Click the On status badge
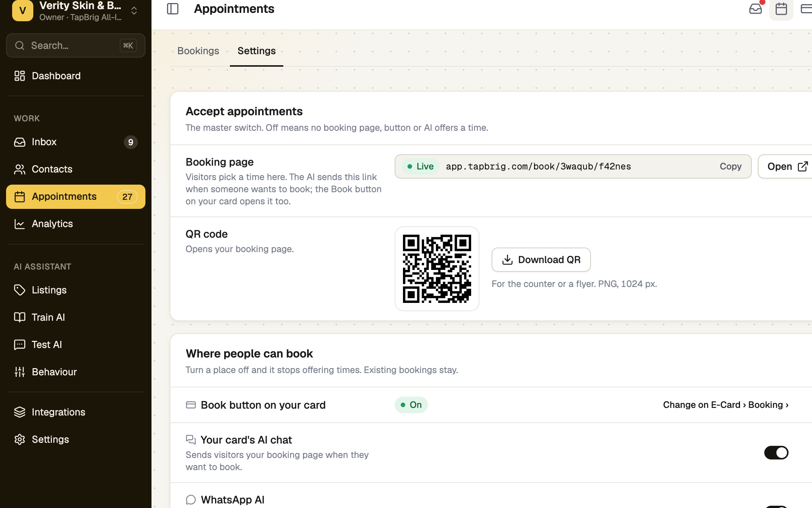 [x=411, y=405]
